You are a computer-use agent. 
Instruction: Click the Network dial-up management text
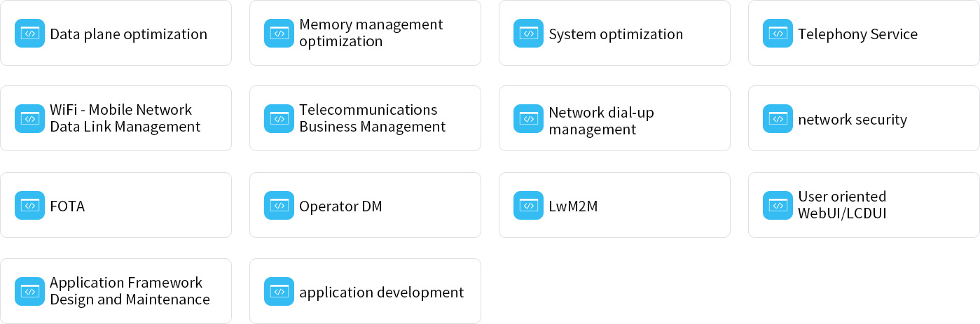[601, 121]
